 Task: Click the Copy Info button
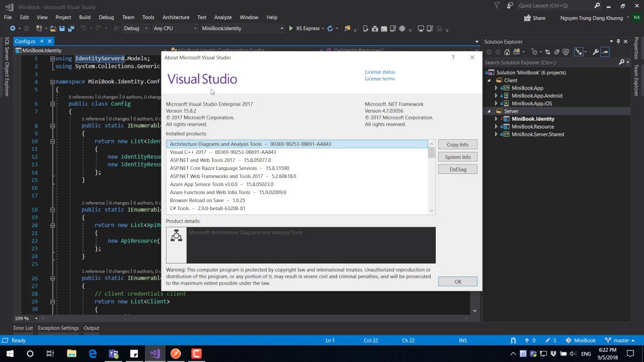[458, 145]
